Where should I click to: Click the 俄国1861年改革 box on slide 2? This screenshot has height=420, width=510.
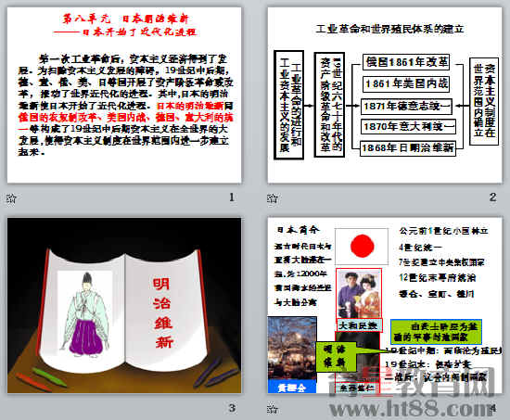coord(406,62)
